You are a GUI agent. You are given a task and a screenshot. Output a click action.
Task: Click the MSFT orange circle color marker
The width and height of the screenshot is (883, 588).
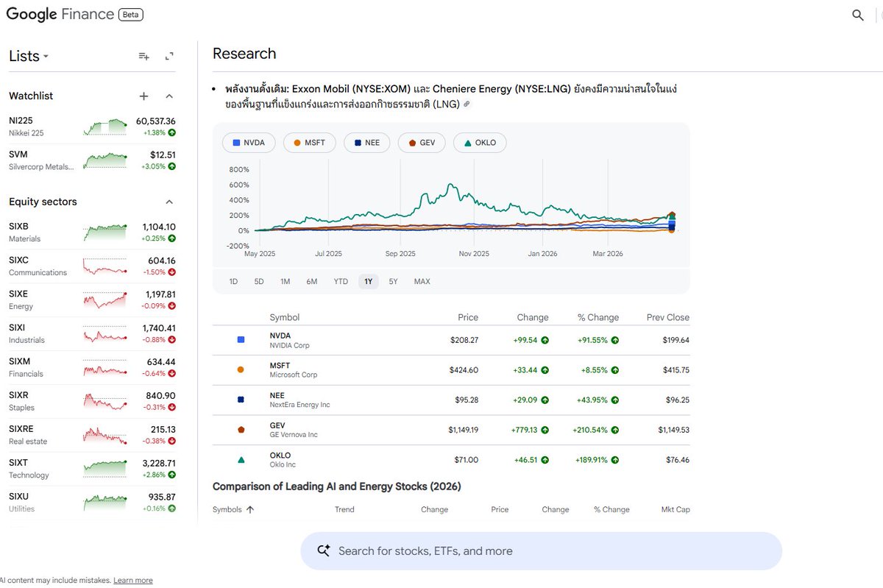coord(241,370)
